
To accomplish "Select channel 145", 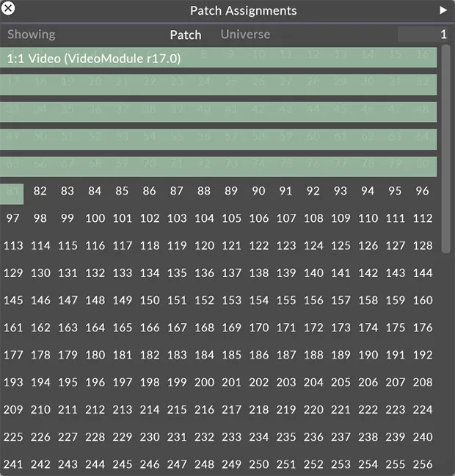I will [x=13, y=300].
